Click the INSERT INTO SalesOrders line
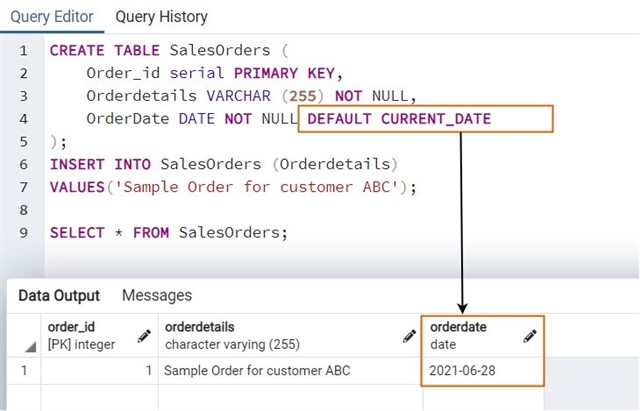 pyautogui.click(x=224, y=164)
